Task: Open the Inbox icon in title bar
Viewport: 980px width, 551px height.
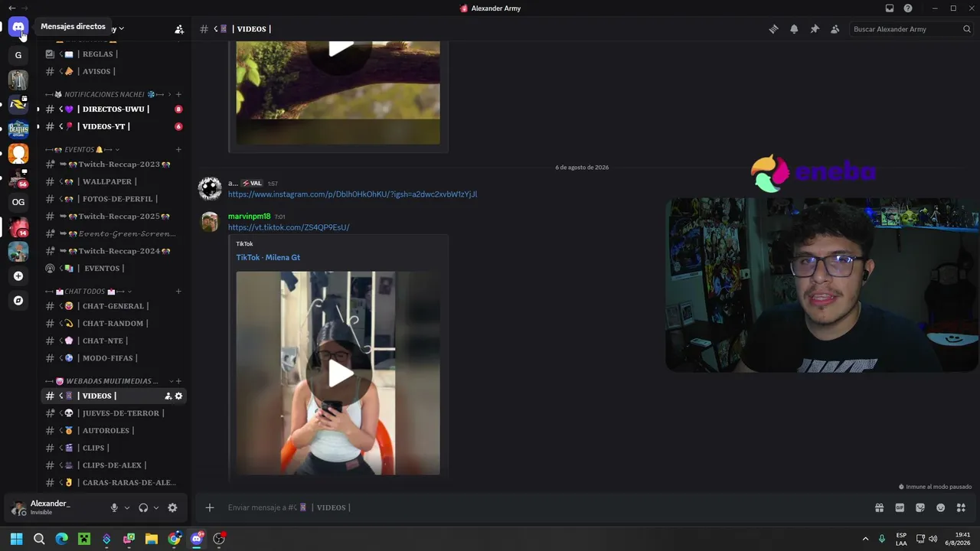Action: pos(890,8)
